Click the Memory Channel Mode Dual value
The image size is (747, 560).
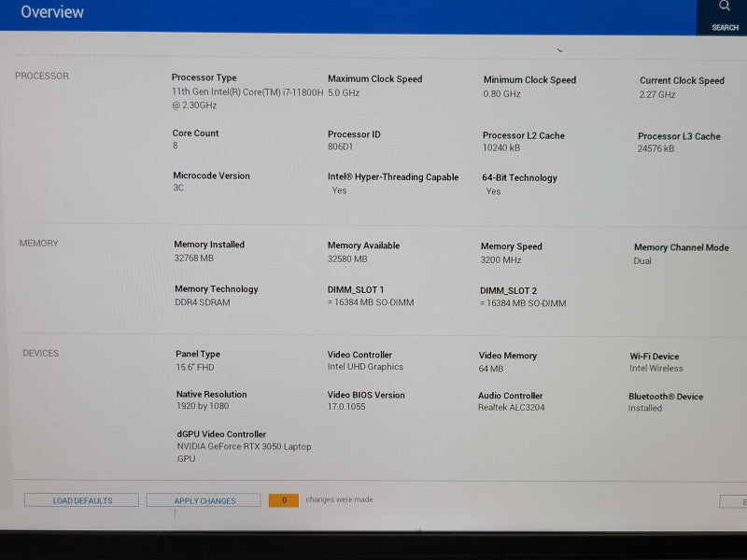coord(642,261)
